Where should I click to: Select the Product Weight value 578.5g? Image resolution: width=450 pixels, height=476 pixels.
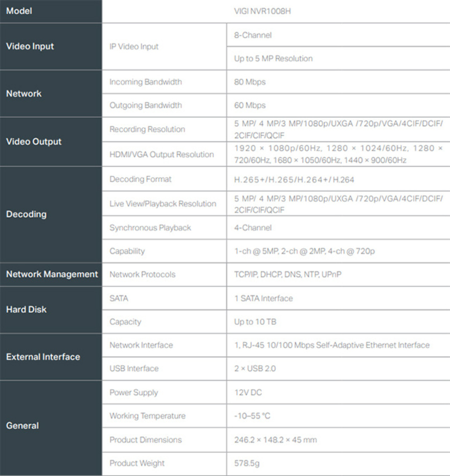[247, 463]
